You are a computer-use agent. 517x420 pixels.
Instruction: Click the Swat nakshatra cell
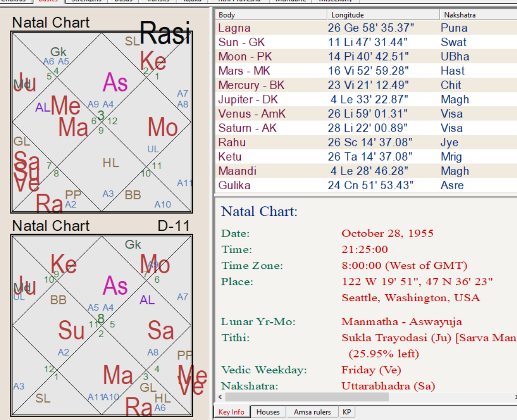pos(454,42)
